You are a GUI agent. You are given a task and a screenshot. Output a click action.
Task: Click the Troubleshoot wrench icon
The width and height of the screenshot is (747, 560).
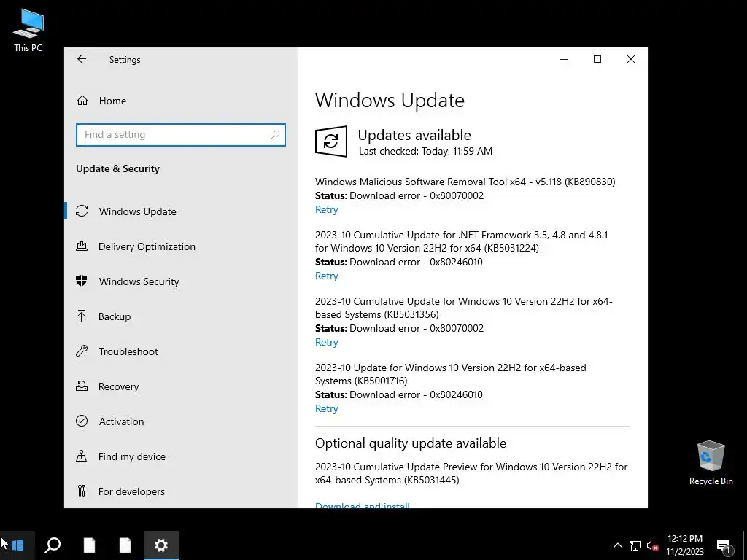82,351
